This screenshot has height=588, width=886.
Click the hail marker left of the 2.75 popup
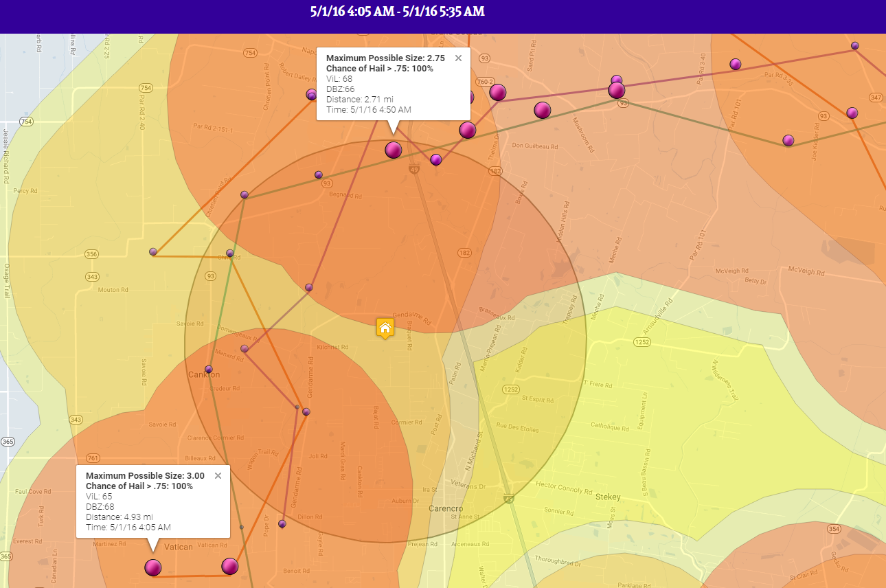(312, 94)
